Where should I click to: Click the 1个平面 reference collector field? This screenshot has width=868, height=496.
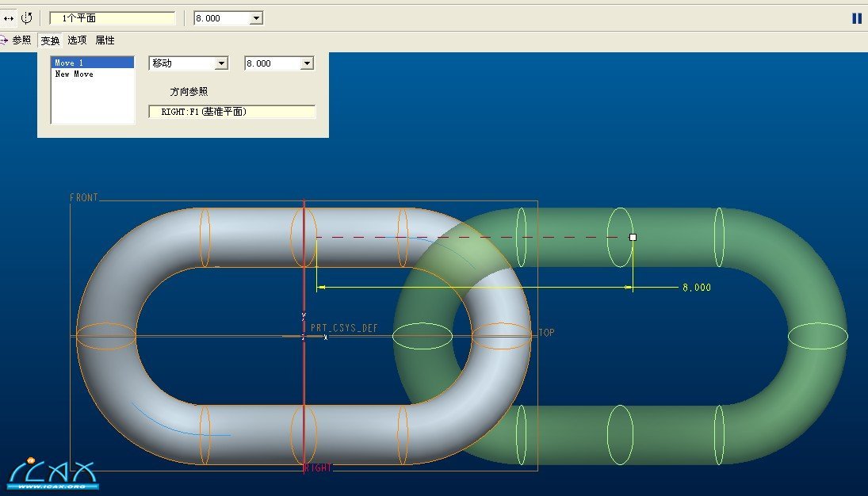(x=112, y=18)
